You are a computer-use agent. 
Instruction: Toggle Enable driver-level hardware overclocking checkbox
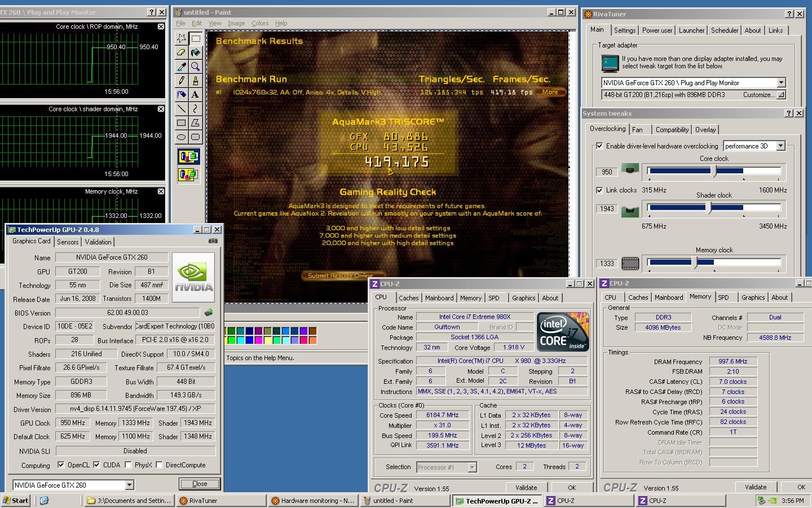[599, 146]
